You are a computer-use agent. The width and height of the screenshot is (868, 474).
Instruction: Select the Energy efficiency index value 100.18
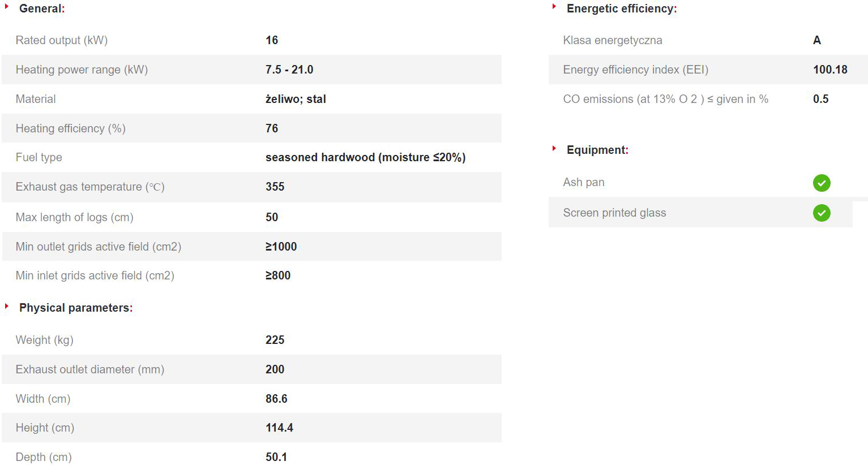click(830, 70)
